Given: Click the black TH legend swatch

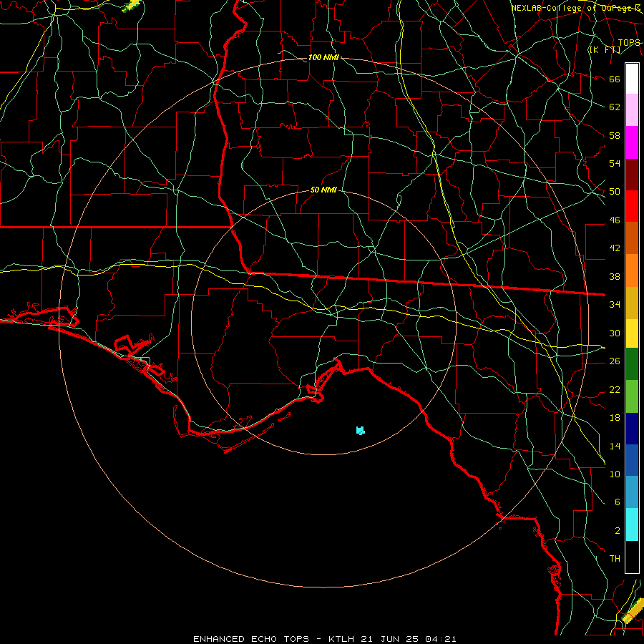Looking at the screenshot, I should [632, 557].
